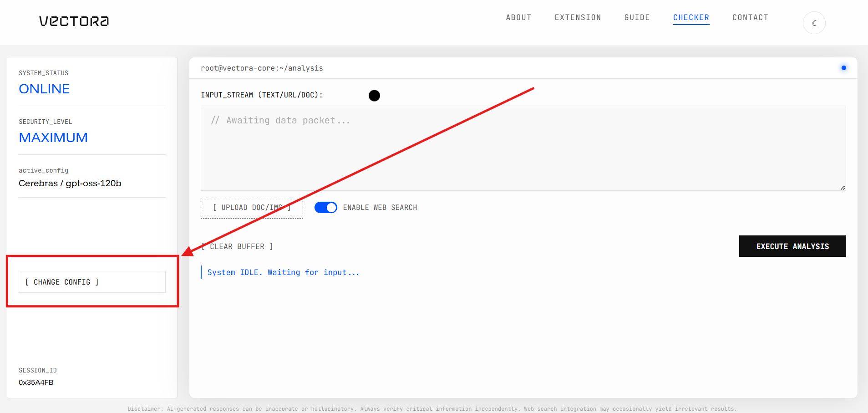Open the GUIDE page
Viewport: 868px width, 413px height.
click(637, 17)
